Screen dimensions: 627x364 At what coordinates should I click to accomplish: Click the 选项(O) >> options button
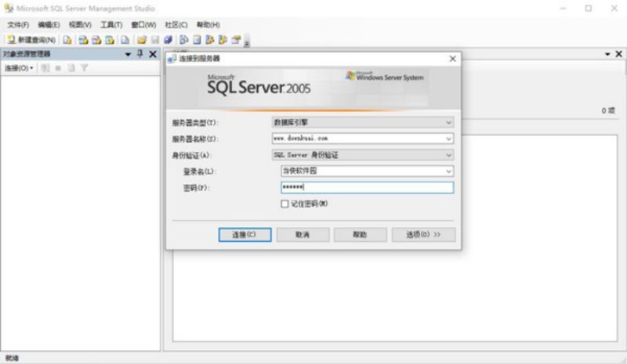pyautogui.click(x=423, y=235)
